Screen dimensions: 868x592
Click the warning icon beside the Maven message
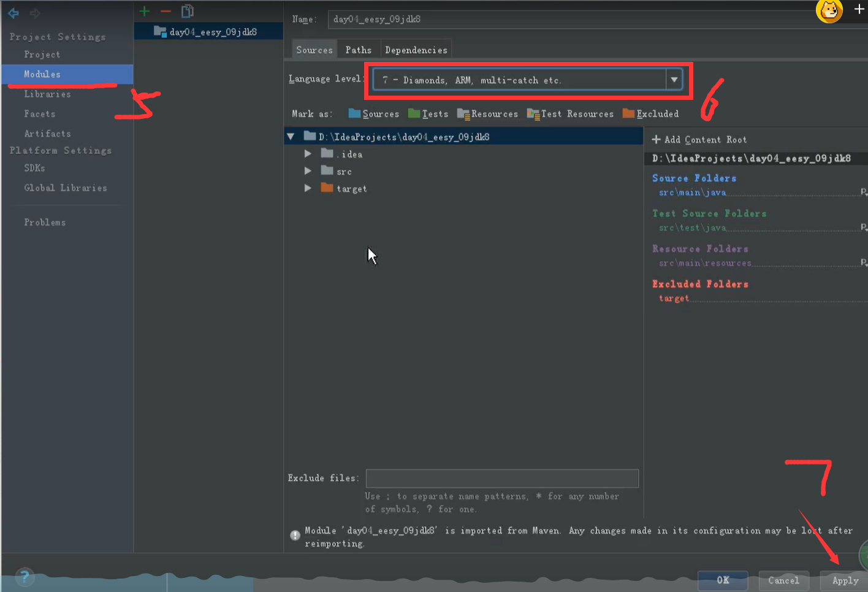[x=295, y=535]
